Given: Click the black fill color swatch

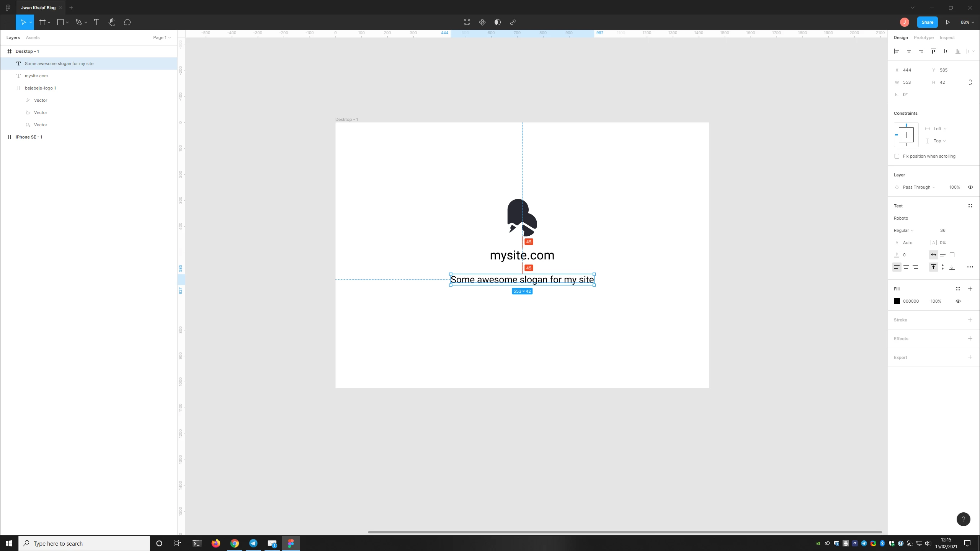Looking at the screenshot, I should 897,301.
